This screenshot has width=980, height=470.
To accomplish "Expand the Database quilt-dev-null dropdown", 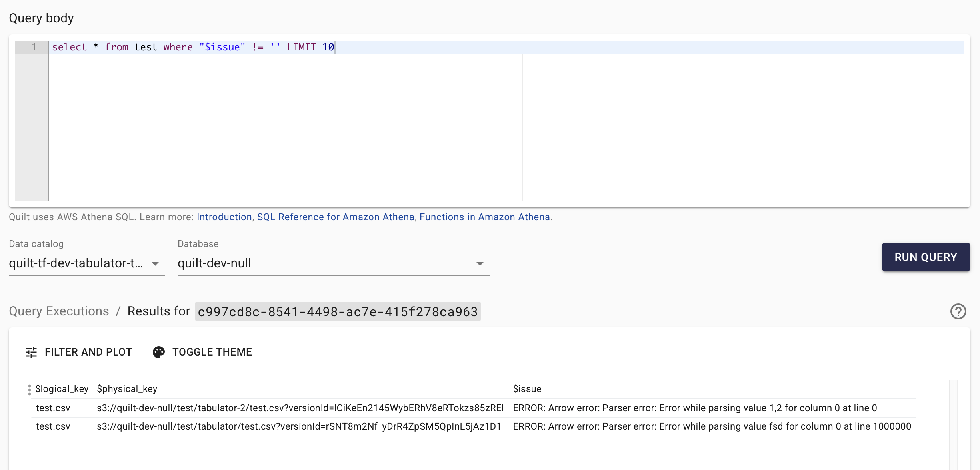I will [333, 263].
